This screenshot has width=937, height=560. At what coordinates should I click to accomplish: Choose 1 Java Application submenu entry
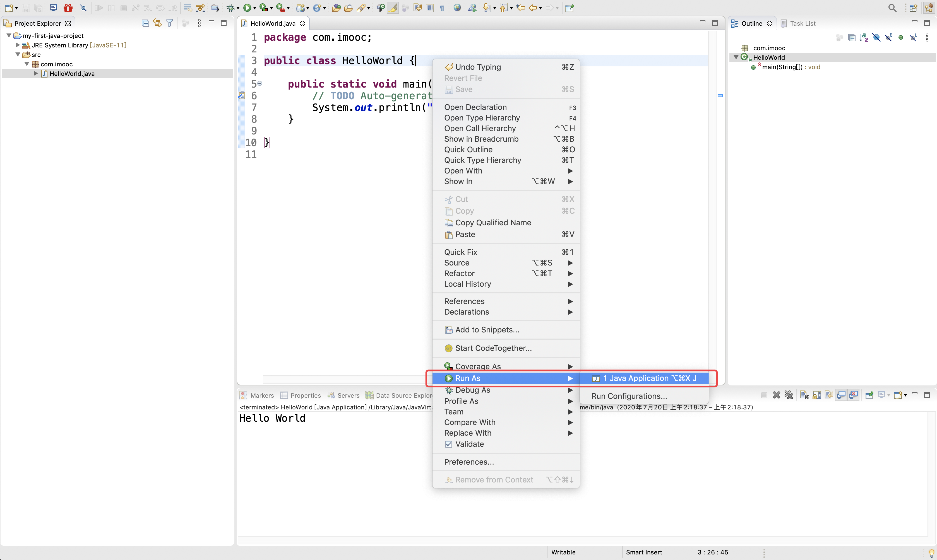(644, 378)
